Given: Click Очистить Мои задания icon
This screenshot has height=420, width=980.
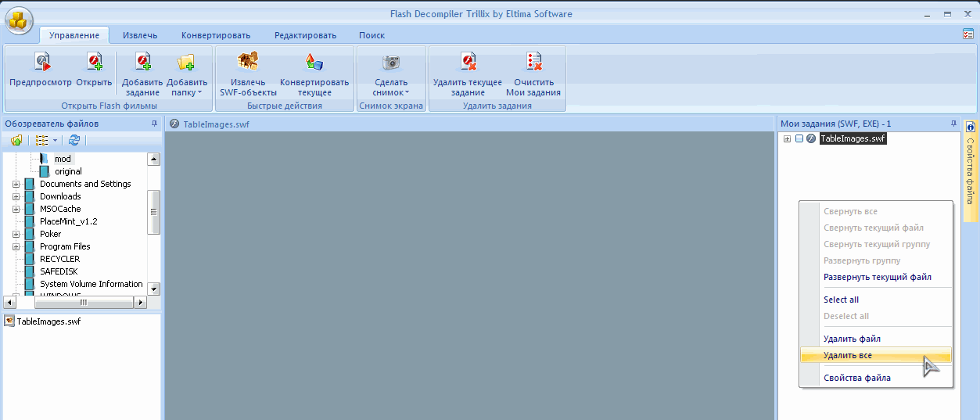Looking at the screenshot, I should point(534,63).
